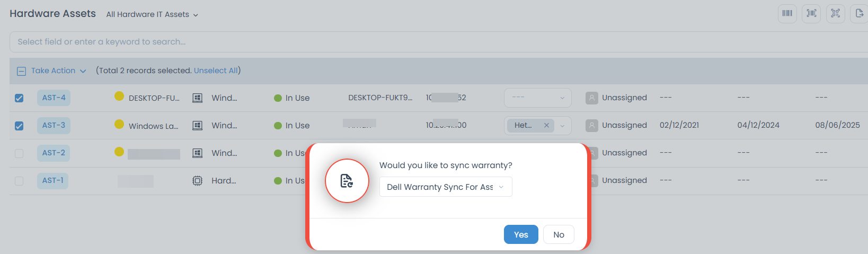Click the Windows type icon in the AST-4 row
The width and height of the screenshot is (868, 254).
point(197,98)
